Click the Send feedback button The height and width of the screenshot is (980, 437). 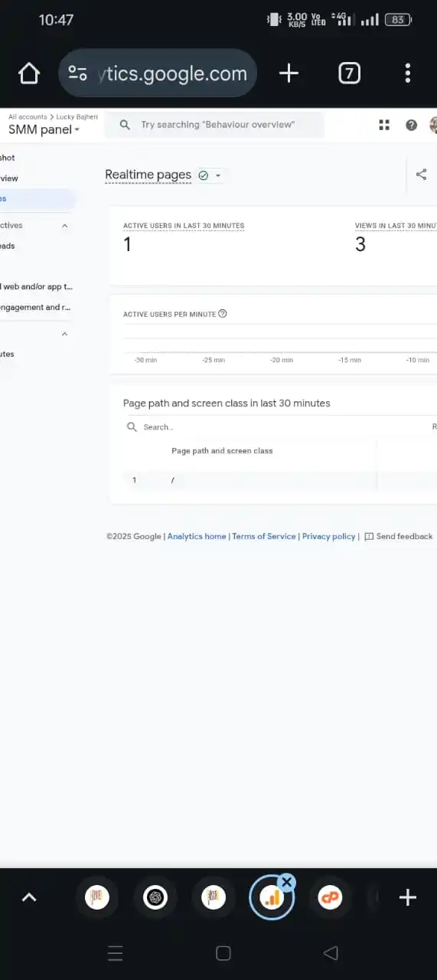(x=399, y=537)
